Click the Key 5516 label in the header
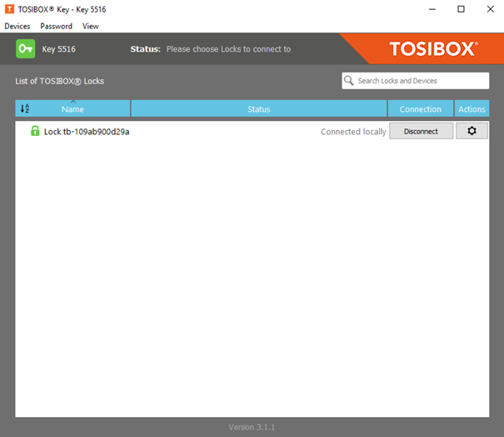The height and width of the screenshot is (437, 504). [x=59, y=49]
